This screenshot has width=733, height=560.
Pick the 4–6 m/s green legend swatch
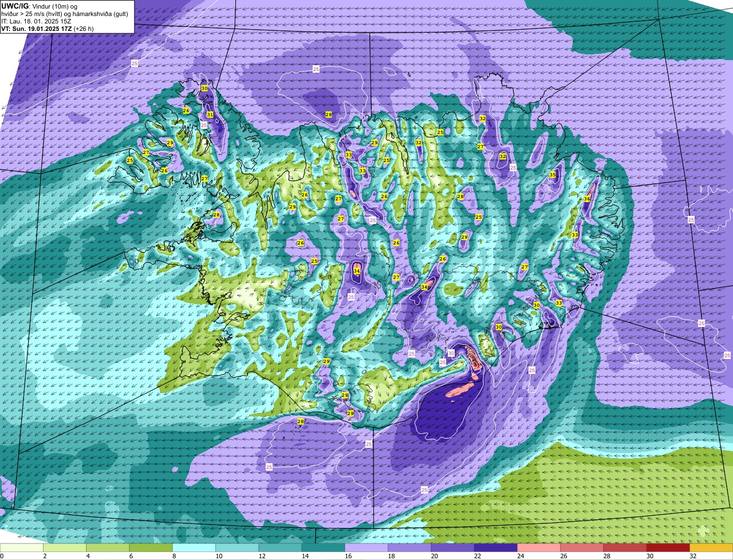(x=108, y=548)
